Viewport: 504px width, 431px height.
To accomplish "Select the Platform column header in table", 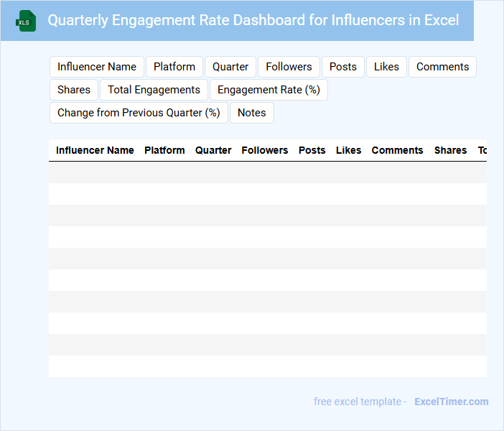I will 164,150.
